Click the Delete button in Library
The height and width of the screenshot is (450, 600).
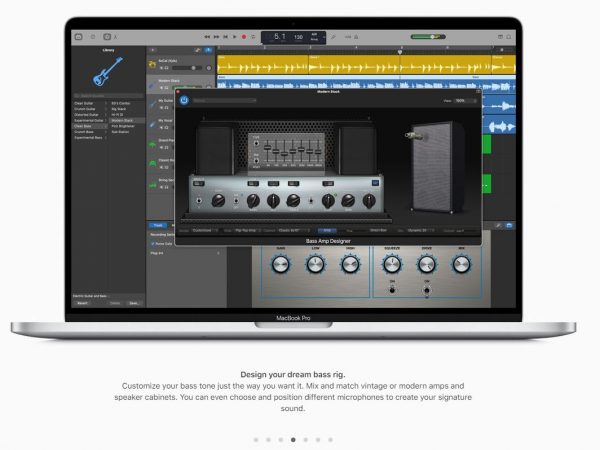coord(115,303)
